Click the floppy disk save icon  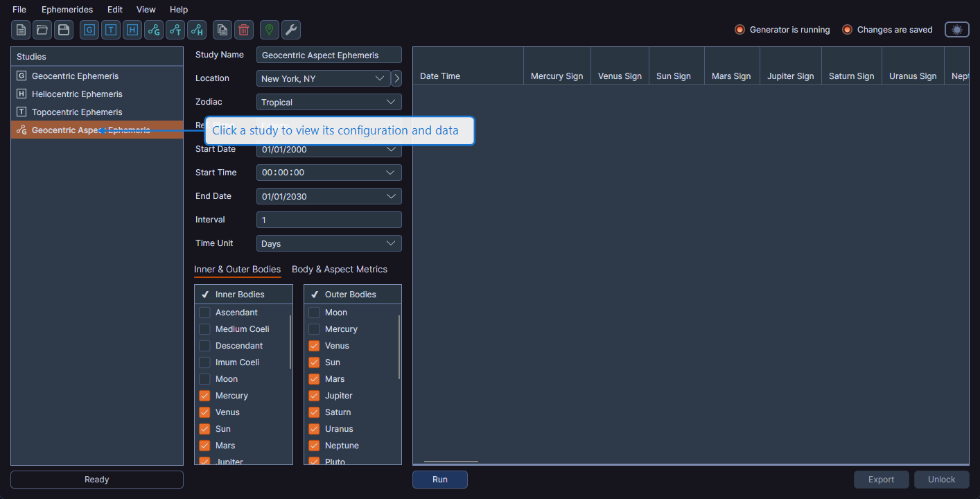pos(64,30)
